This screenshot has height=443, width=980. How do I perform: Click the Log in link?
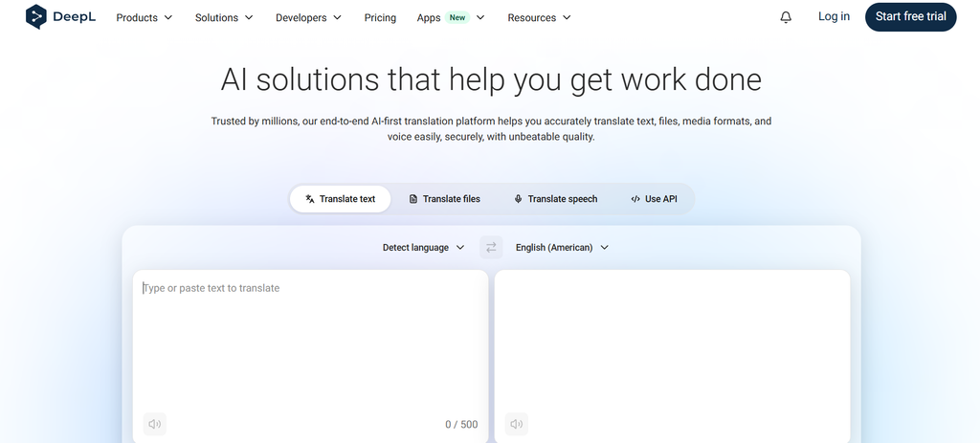(834, 17)
